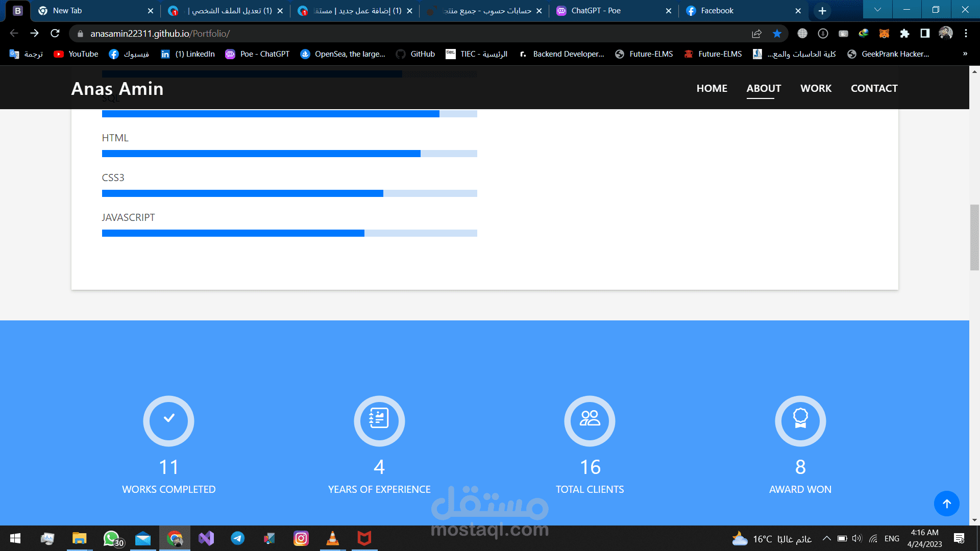Show hidden system tray icons
The width and height of the screenshot is (980, 551).
(x=826, y=539)
